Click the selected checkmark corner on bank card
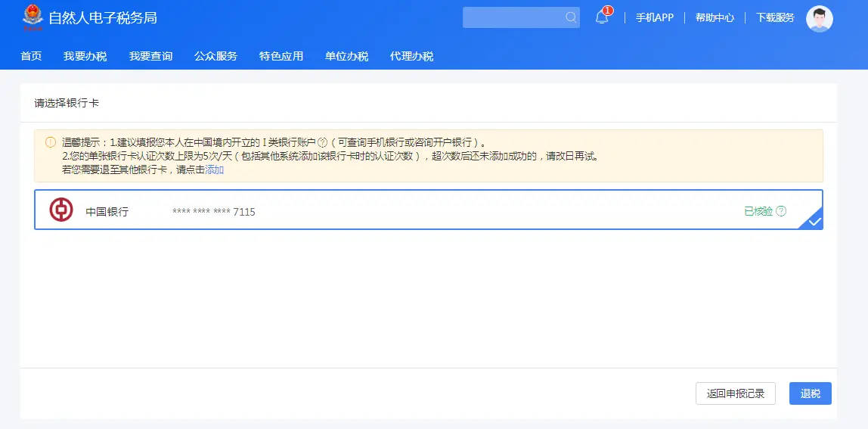 point(814,221)
